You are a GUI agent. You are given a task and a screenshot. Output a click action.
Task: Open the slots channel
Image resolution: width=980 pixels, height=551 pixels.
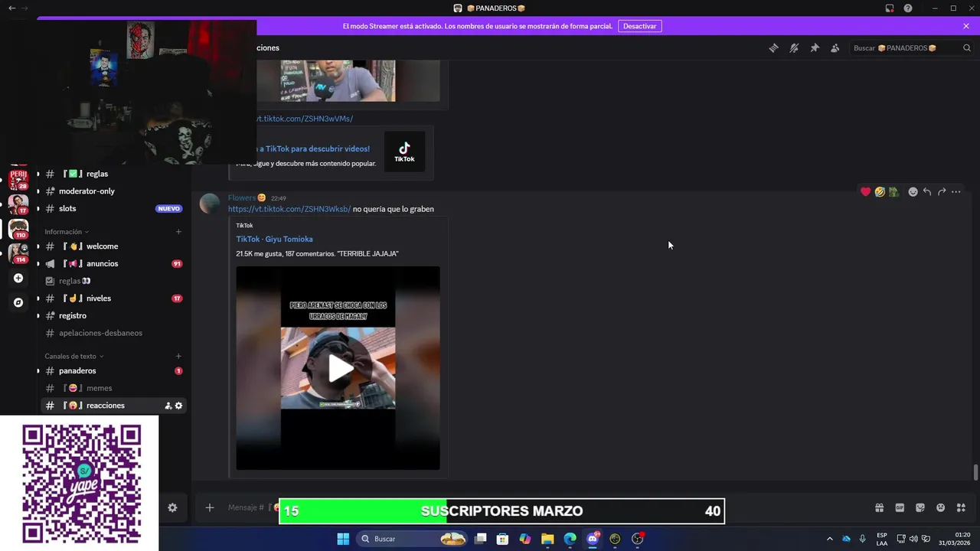tap(113, 208)
